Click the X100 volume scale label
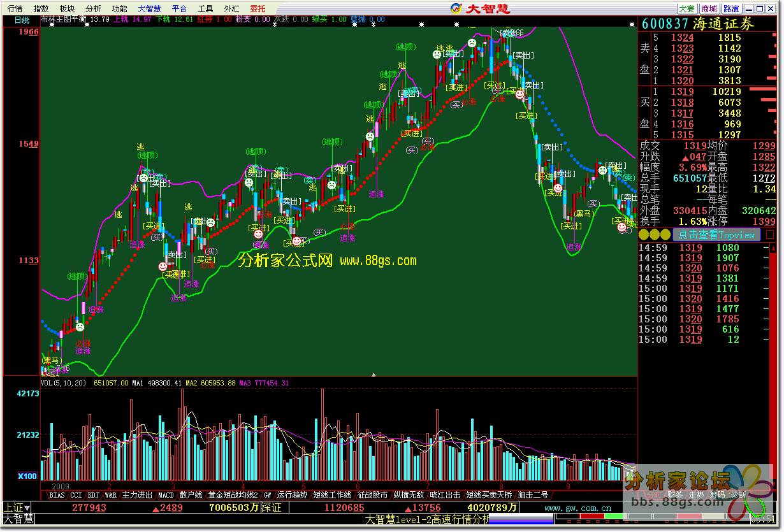Image resolution: width=784 pixels, height=532 pixels. coord(27,476)
